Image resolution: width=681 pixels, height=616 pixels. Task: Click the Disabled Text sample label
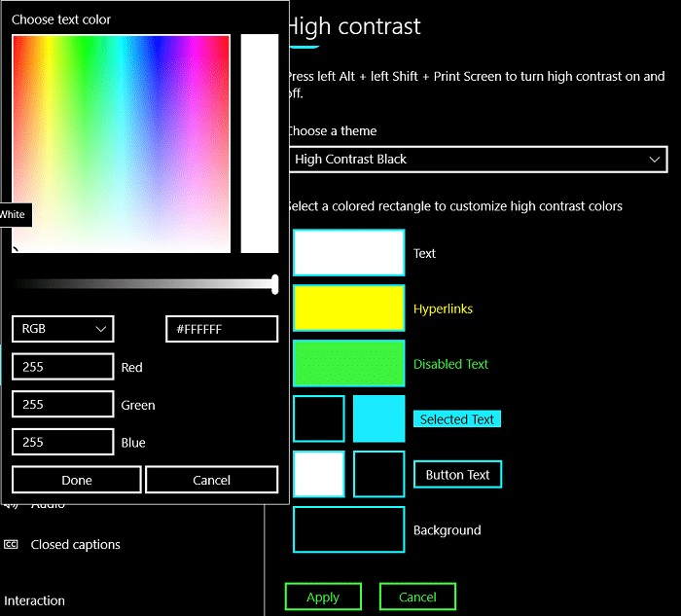click(450, 364)
